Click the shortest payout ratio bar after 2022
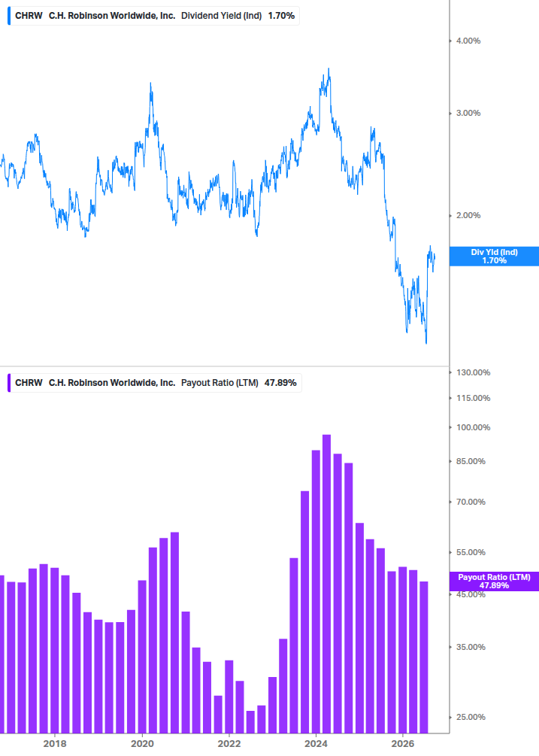 pos(250,722)
